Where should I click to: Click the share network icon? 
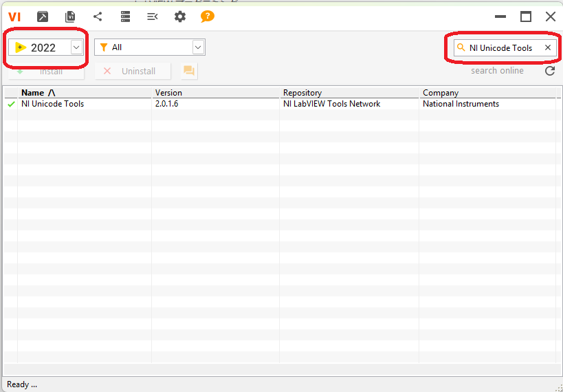pyautogui.click(x=98, y=17)
